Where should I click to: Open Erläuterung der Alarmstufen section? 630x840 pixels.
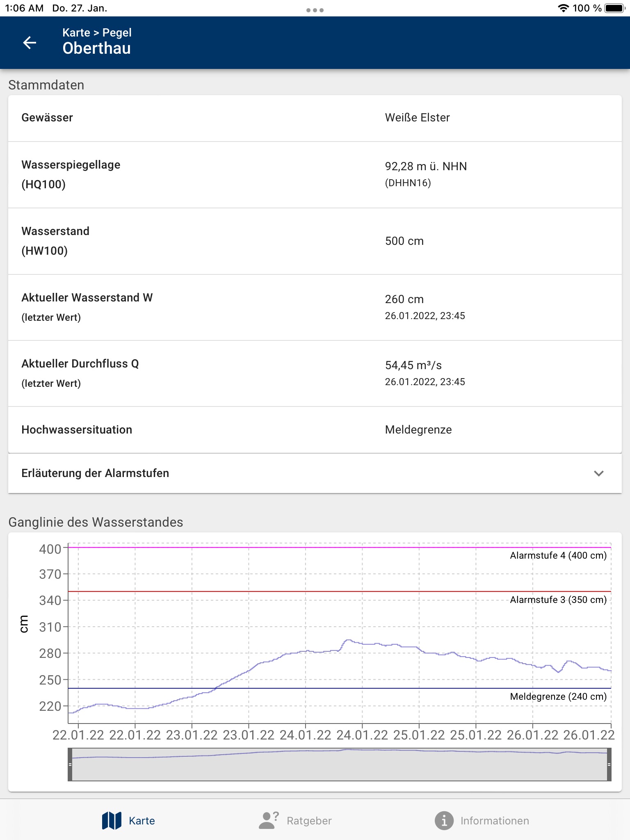[315, 473]
